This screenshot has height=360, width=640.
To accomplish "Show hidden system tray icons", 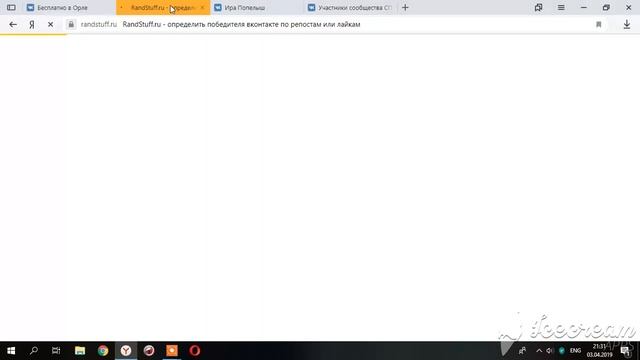I will [x=539, y=351].
